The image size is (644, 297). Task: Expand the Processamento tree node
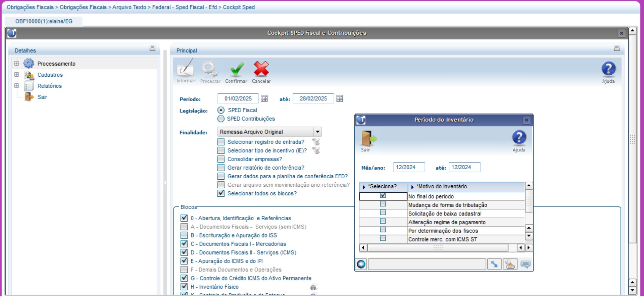point(17,63)
